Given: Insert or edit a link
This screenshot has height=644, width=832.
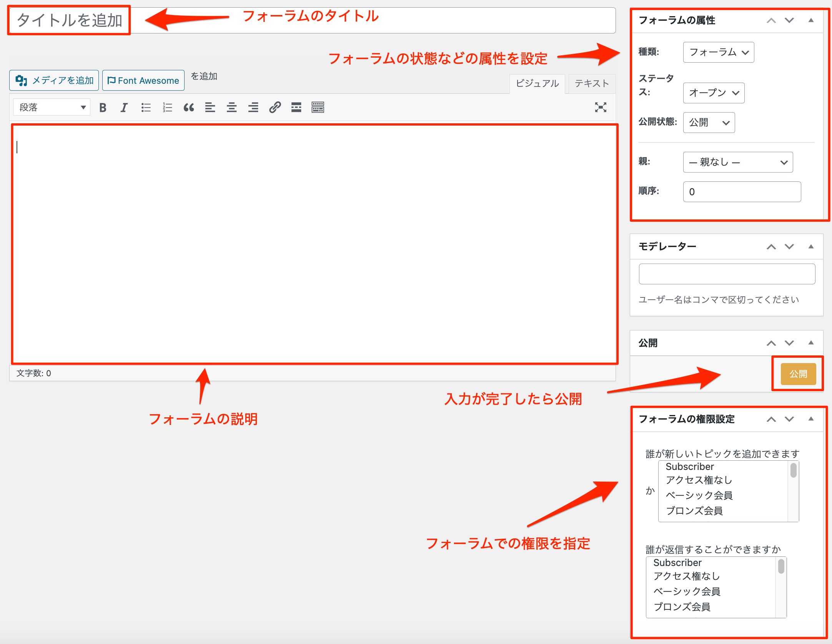Looking at the screenshot, I should click(x=275, y=108).
